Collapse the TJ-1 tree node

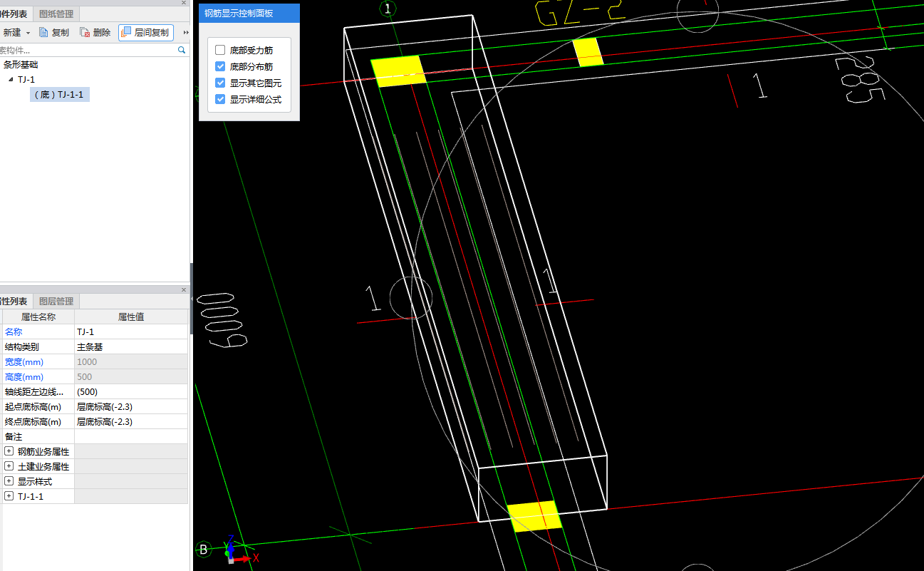coord(10,79)
